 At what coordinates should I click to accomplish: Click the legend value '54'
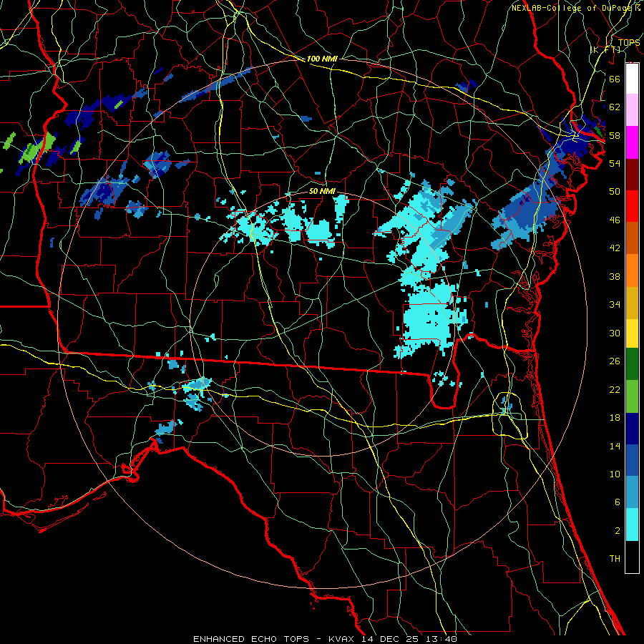point(615,163)
